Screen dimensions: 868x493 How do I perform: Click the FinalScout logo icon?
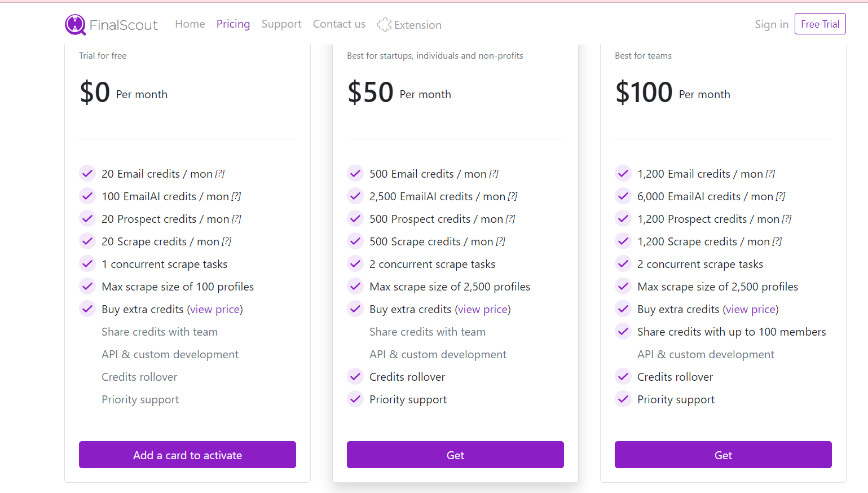click(75, 25)
